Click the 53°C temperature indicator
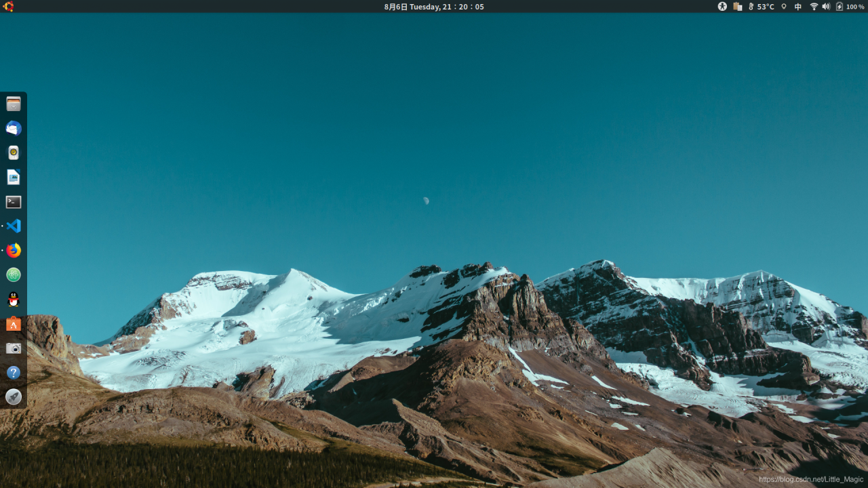The height and width of the screenshot is (488, 868). (x=761, y=6)
